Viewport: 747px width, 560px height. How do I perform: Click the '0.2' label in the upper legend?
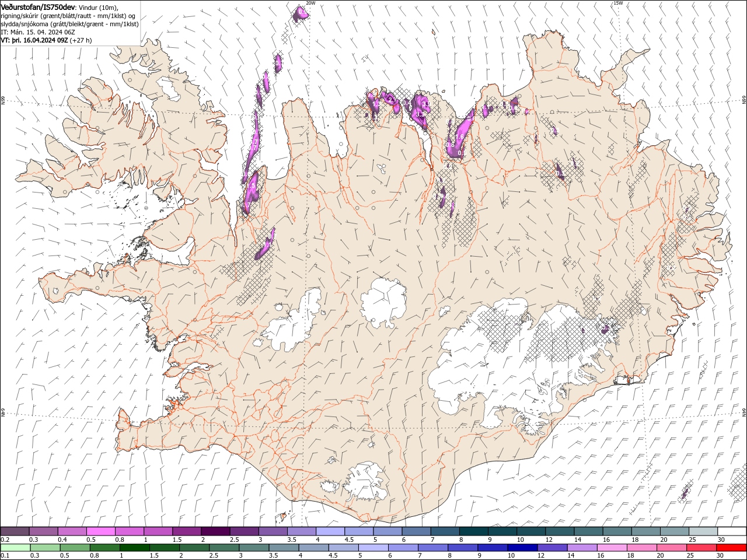(5, 540)
